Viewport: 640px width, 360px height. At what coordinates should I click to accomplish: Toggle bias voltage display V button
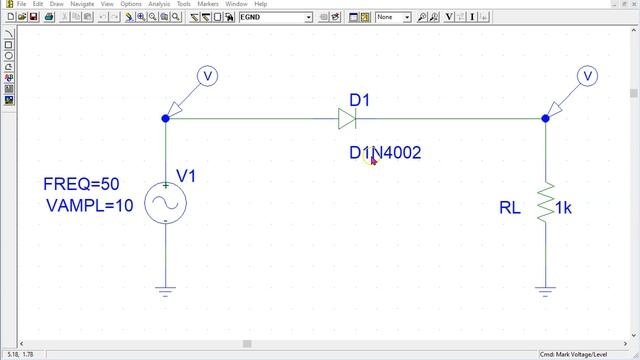click(x=449, y=17)
